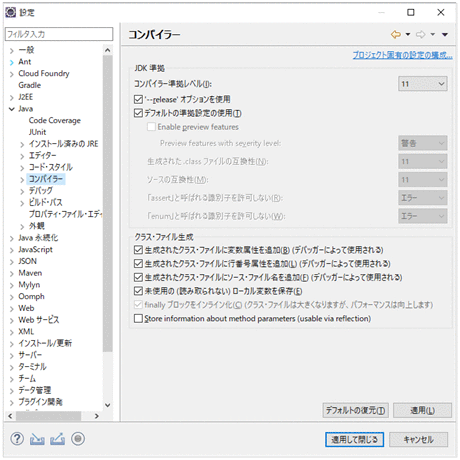
Task: Open the forward history dropdown arrow
Action: pos(433,34)
